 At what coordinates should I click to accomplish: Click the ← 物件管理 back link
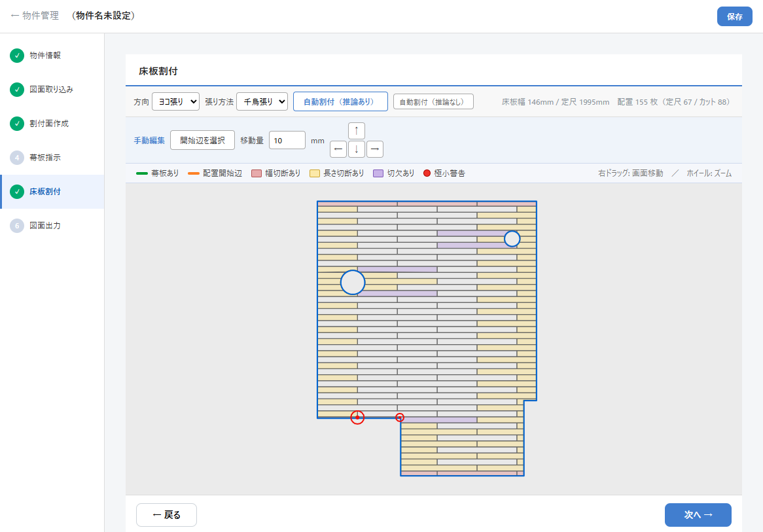(x=35, y=16)
